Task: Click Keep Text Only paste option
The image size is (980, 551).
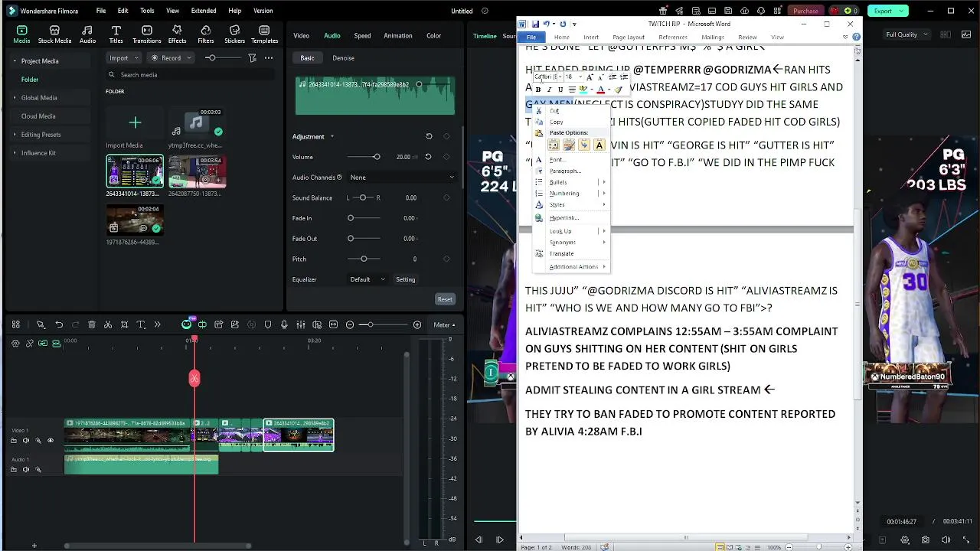Action: point(599,145)
